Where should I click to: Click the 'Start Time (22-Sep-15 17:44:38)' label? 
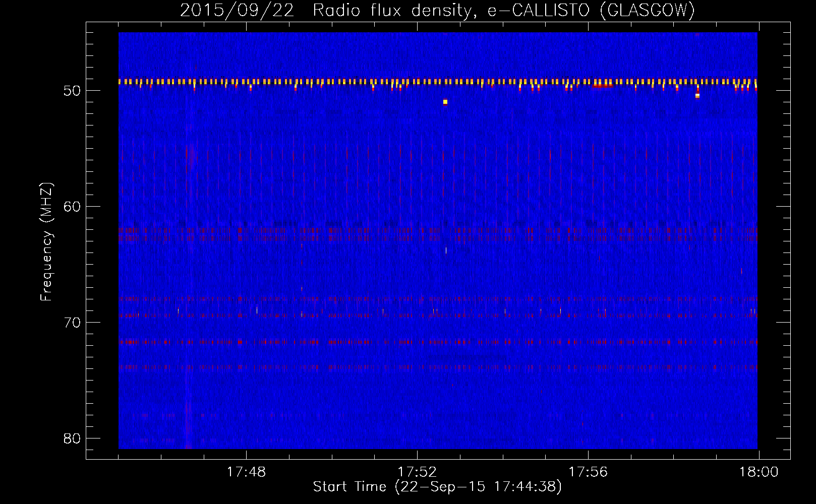coord(437,487)
